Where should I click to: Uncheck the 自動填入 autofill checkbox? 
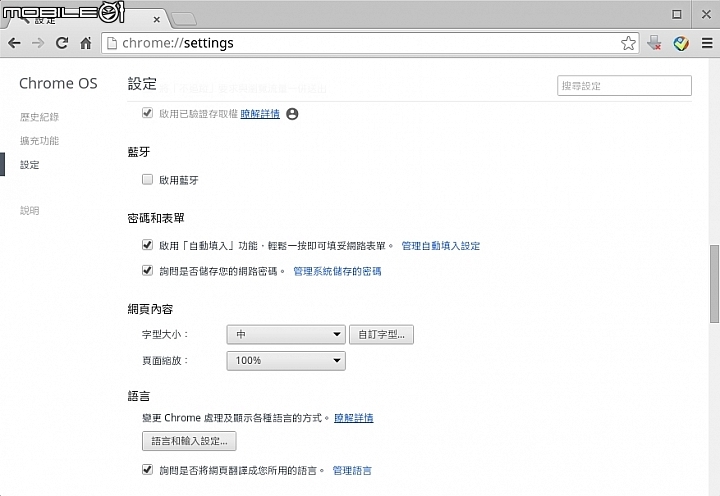(x=147, y=244)
